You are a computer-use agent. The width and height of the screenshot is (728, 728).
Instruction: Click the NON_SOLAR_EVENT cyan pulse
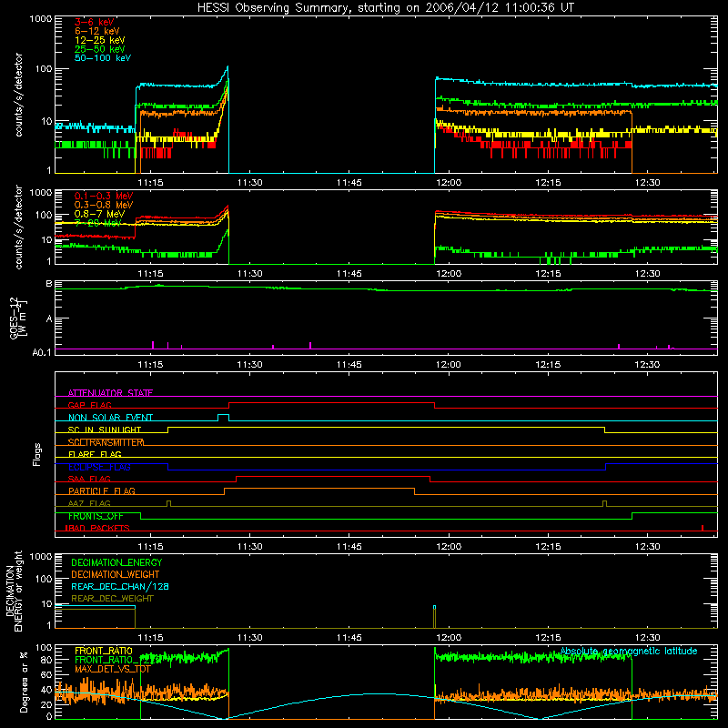223,417
